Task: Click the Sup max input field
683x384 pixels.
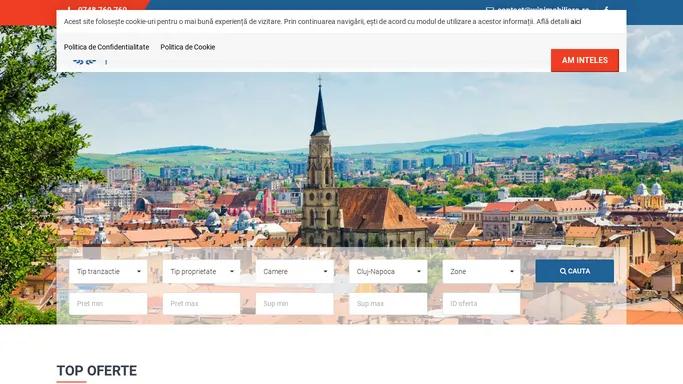Action: pos(388,303)
